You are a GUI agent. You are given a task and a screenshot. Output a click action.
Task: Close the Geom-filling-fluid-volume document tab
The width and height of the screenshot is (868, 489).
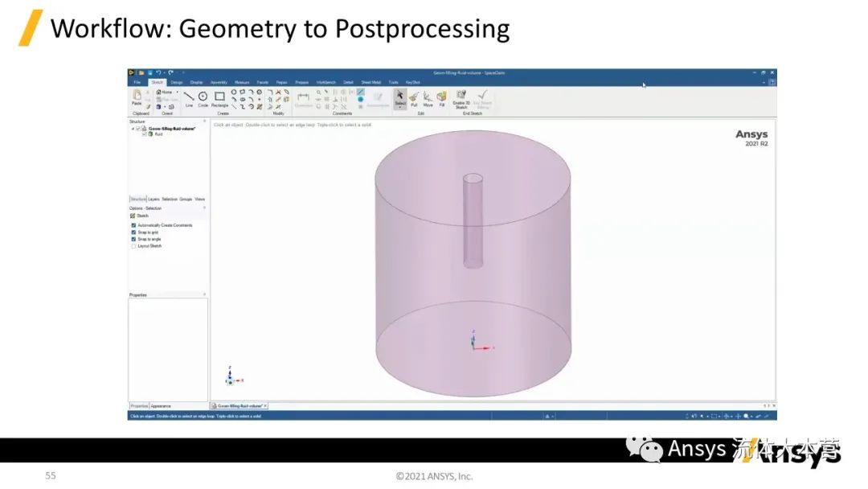[x=265, y=406]
